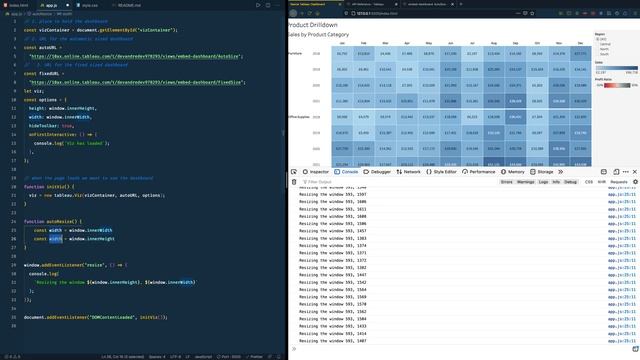The width and height of the screenshot is (640, 360).
Task: Run the code with the editor play icon
Action: click(258, 5)
